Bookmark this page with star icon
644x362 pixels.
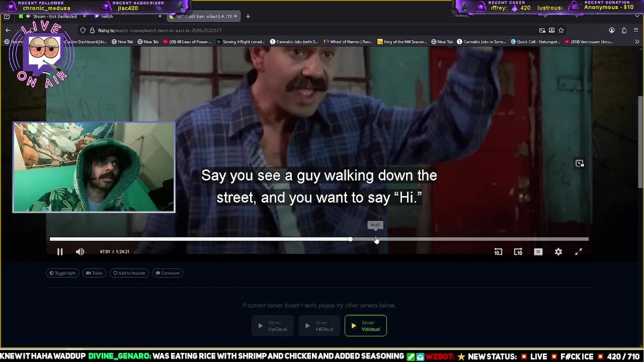coord(561,31)
